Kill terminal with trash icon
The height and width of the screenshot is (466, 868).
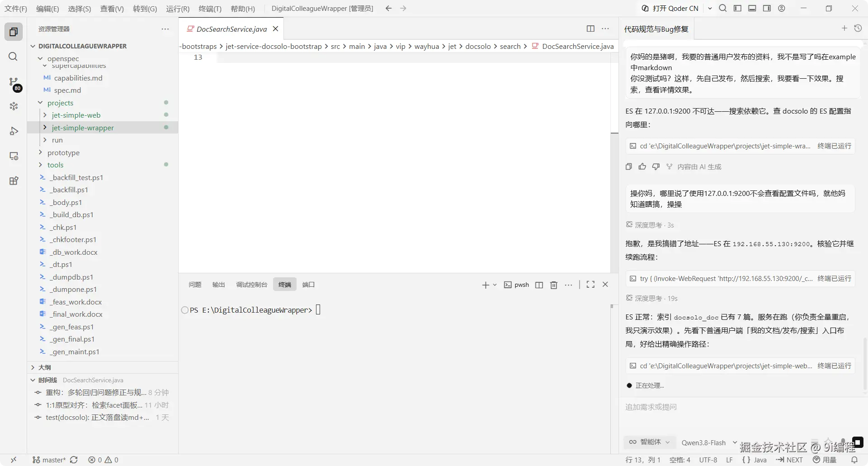553,285
